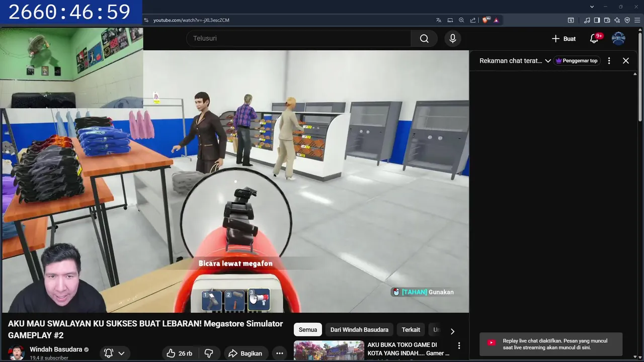Click the live chat replay notice text

[555, 344]
